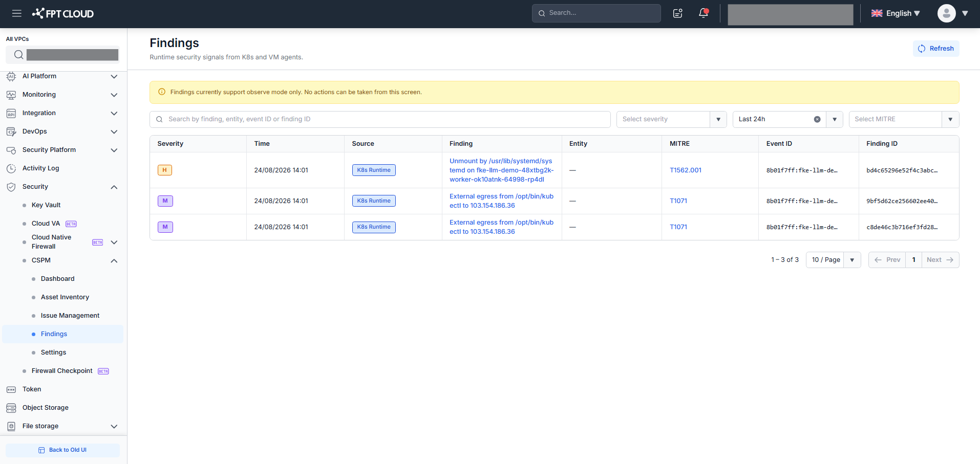Open the hamburger menu icon
980x464 pixels.
[17, 13]
